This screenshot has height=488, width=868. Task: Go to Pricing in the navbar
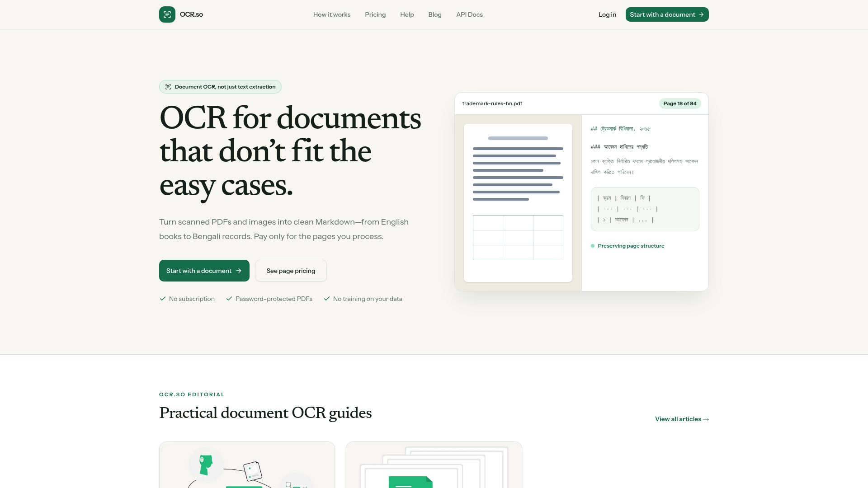click(375, 14)
